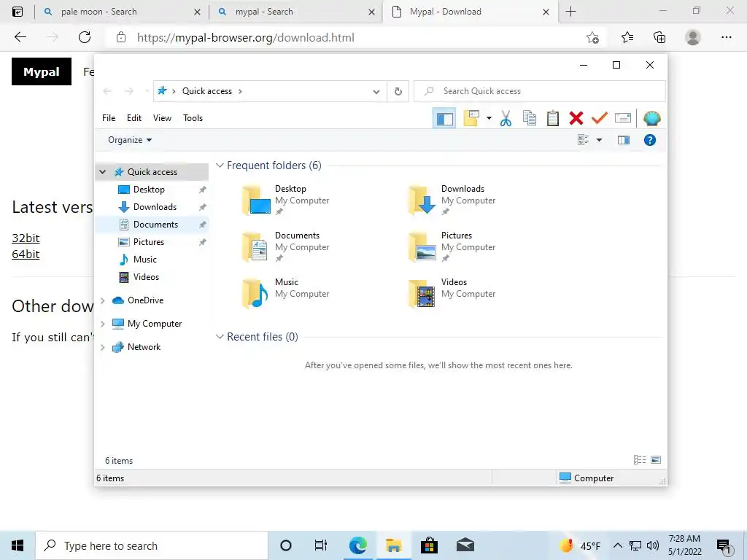This screenshot has height=560, width=747.
Task: Open the Edge Favorites list icon
Action: (x=627, y=38)
